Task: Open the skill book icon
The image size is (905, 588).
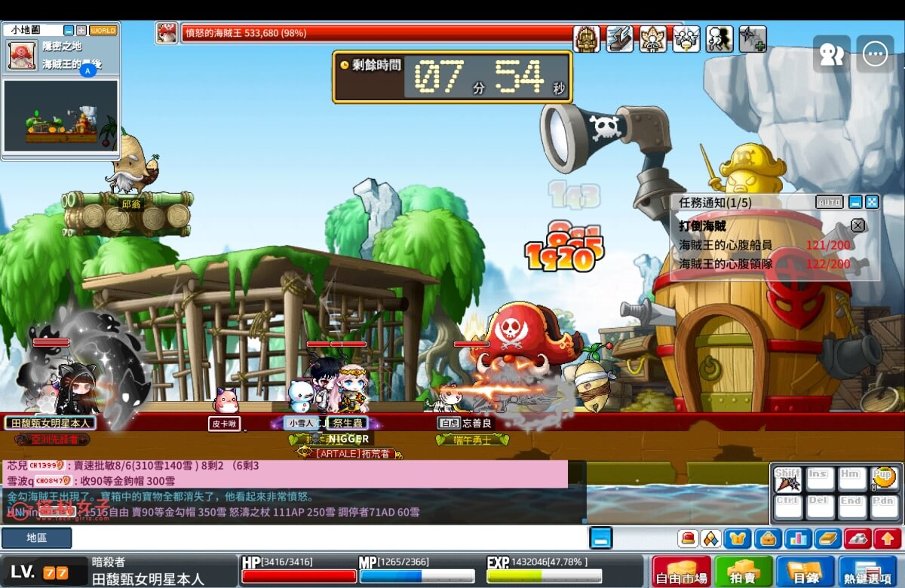Action: (x=827, y=539)
